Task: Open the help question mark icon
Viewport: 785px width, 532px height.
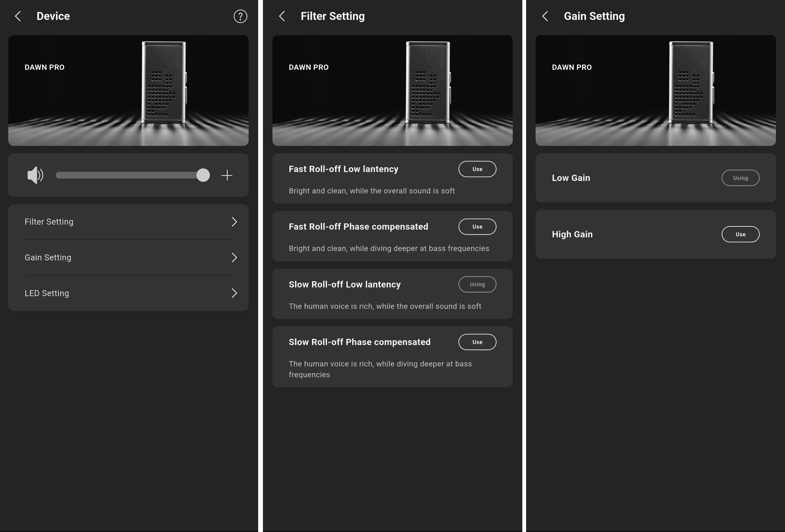Action: 240,16
